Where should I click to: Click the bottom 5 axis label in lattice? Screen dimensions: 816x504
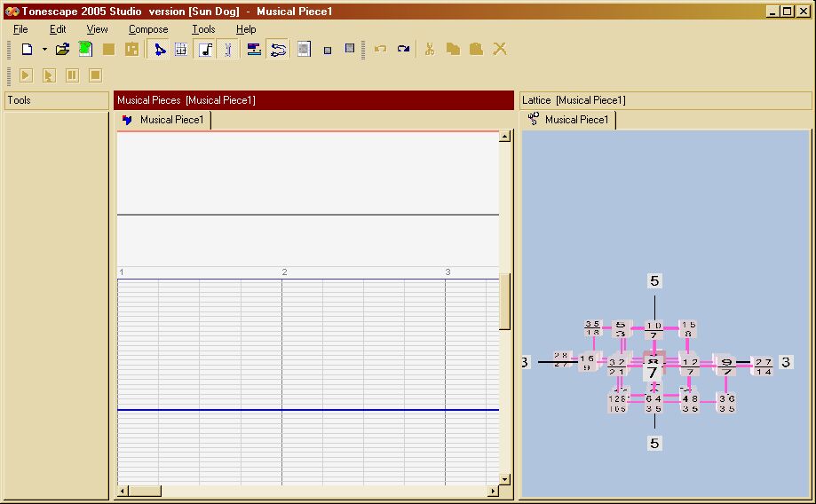(x=654, y=443)
